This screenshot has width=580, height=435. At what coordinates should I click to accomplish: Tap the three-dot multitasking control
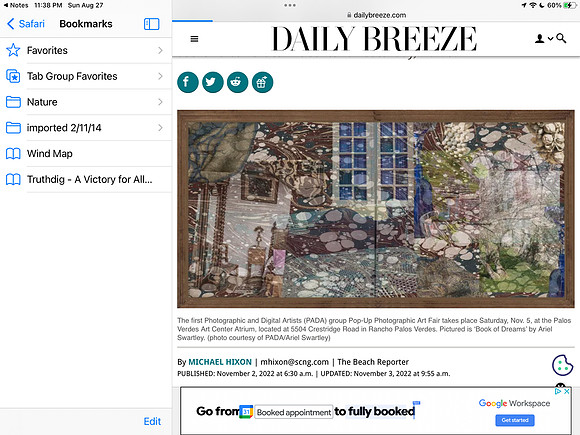pos(290,5)
